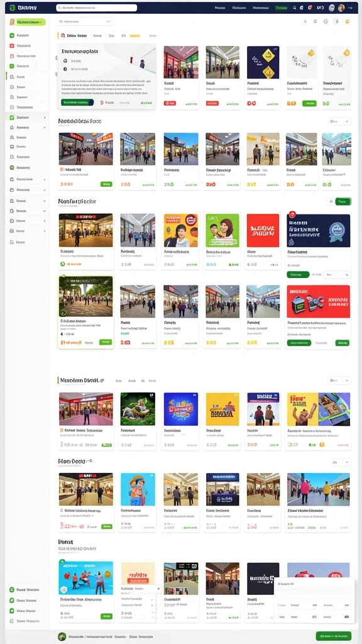Screen dimensions: 362x644
Task: Open the dark green thumbnail in the fourth section
Action: point(138,409)
